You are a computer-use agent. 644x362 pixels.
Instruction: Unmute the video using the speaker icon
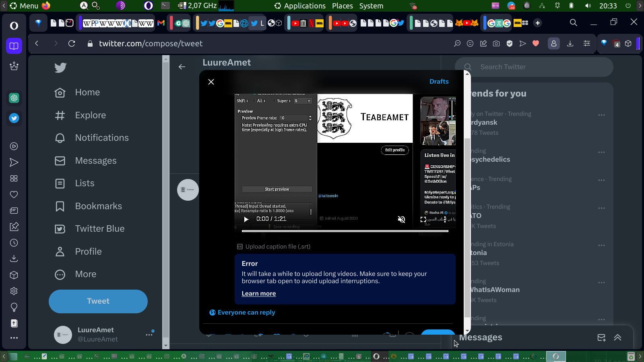click(x=401, y=219)
